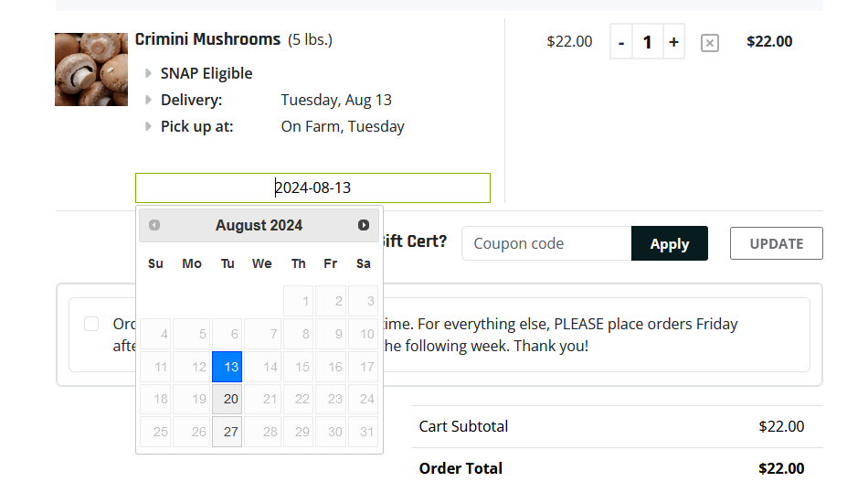Image resolution: width=868 pixels, height=482 pixels.
Task: Open the Crimini Mushrooms product title
Action: pos(207,39)
